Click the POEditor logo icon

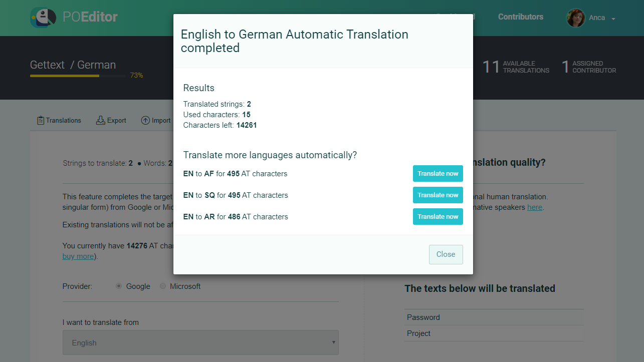tap(43, 17)
